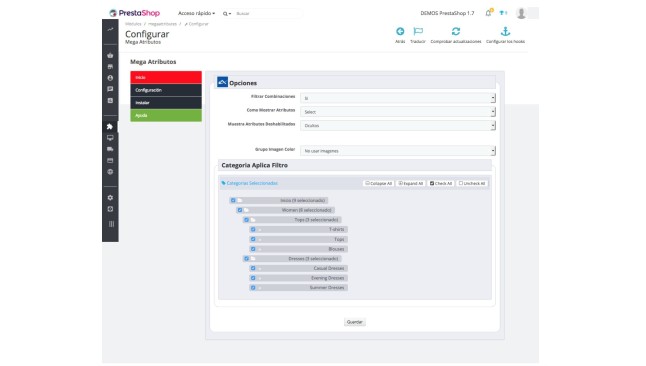Viewport: 646px width, 366px height.
Task: Click the folder icon beside Women category
Action: click(246, 210)
